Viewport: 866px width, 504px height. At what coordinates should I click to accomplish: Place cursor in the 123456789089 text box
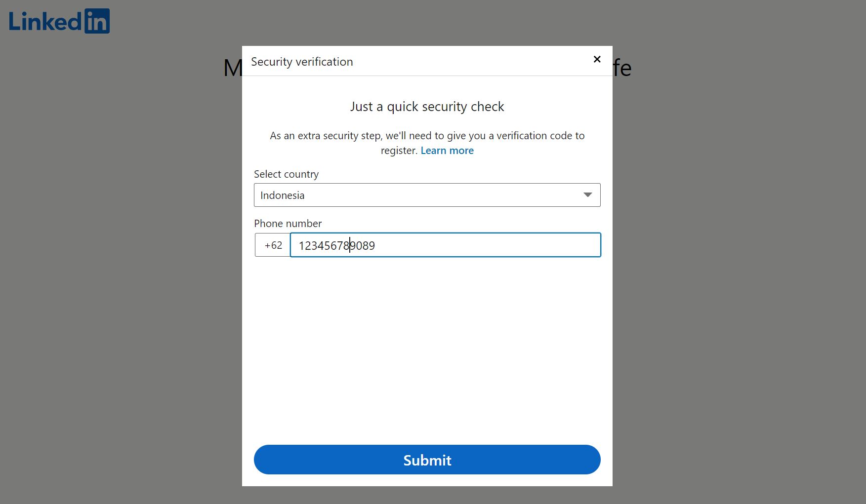coord(445,245)
